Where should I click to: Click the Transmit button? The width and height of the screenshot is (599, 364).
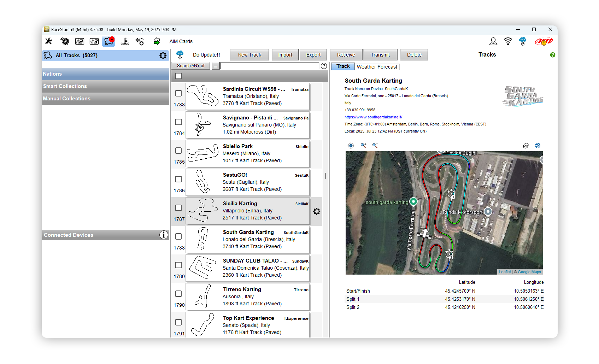tap(380, 55)
